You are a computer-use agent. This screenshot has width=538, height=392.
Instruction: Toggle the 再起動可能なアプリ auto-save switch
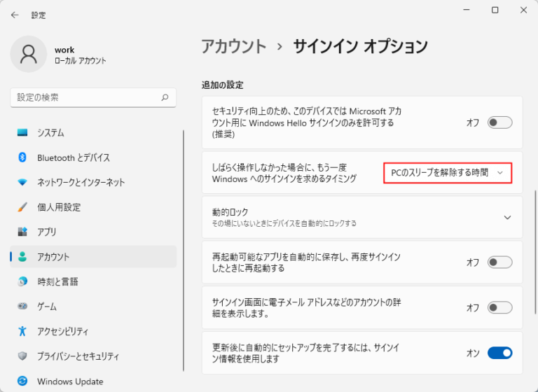tap(499, 262)
